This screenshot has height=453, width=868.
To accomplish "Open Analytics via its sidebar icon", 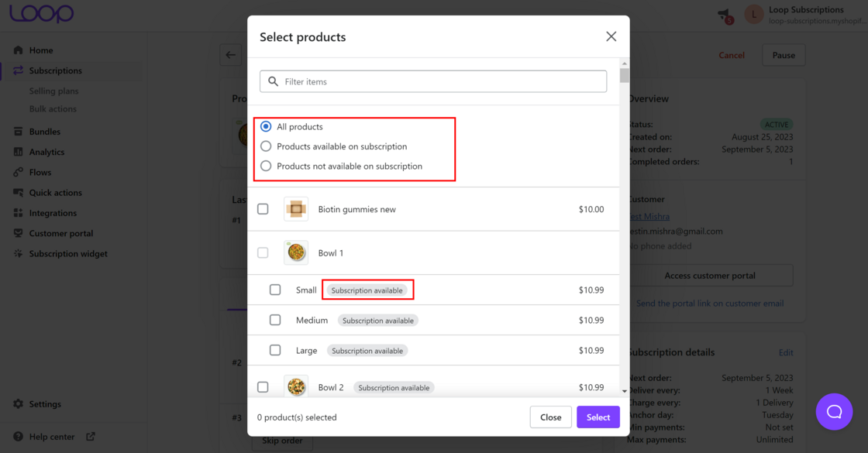I will click(x=19, y=152).
